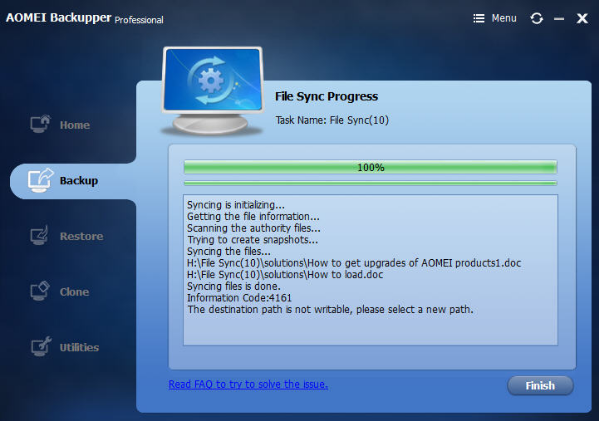Click log line 'Syncing is initializing...'

[236, 205]
